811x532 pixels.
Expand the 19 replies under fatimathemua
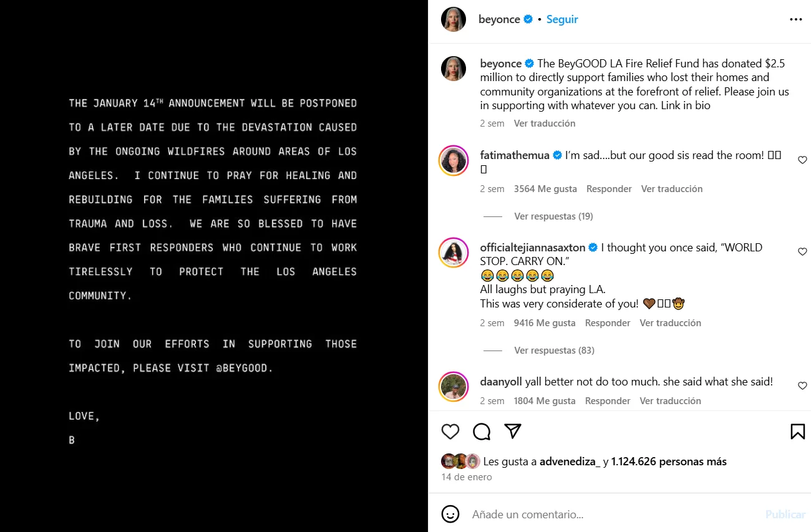click(553, 216)
